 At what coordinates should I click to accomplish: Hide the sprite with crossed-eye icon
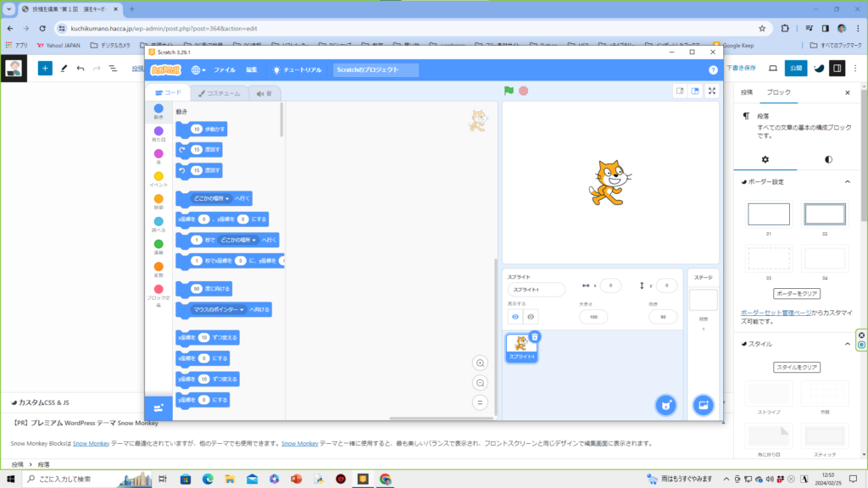pyautogui.click(x=531, y=316)
